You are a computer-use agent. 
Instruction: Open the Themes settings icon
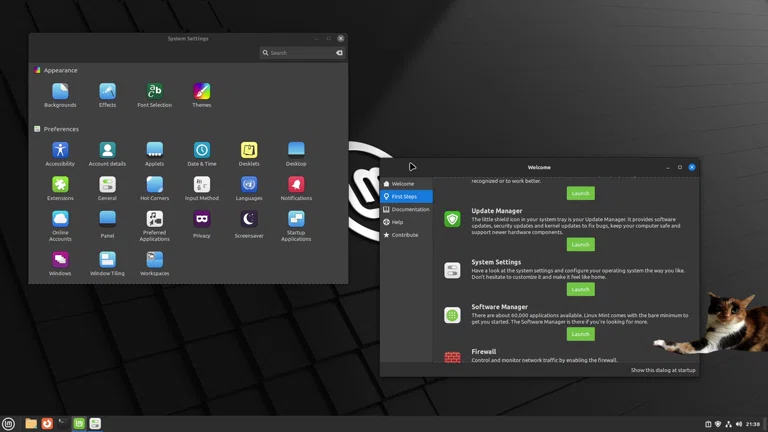[201, 95]
